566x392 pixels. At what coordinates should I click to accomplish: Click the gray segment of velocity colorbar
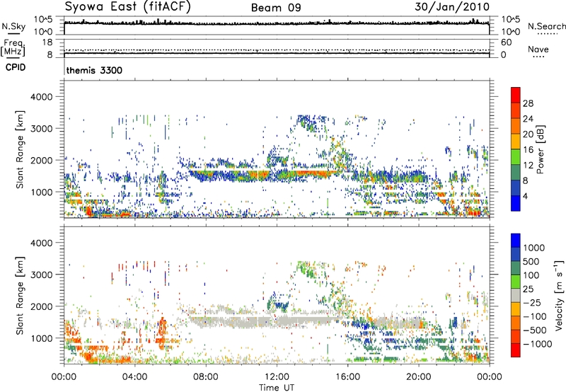coord(516,295)
